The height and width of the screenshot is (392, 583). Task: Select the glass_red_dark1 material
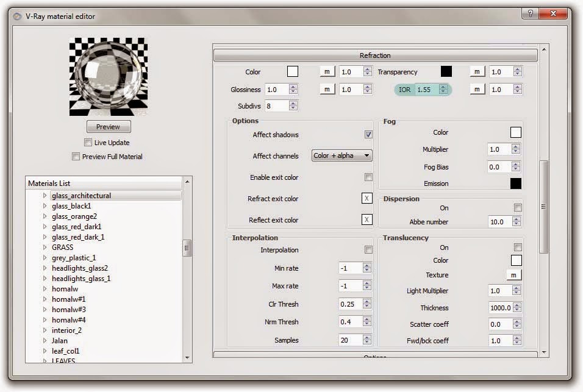pyautogui.click(x=77, y=227)
